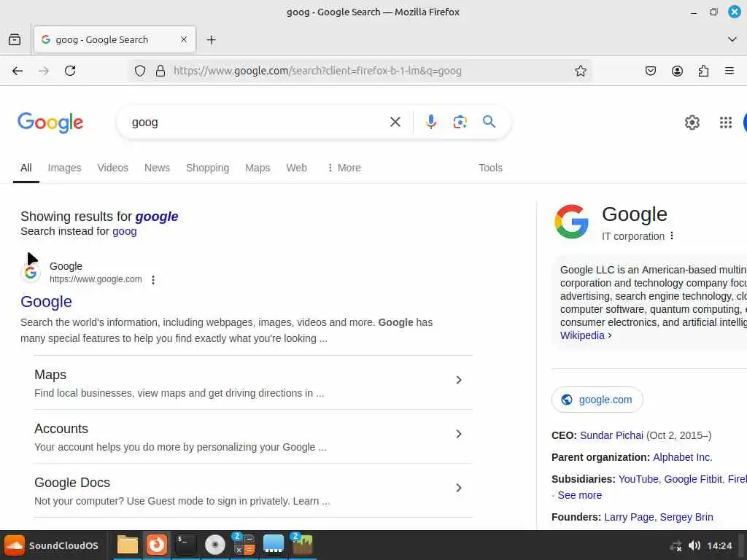Open the Google apps grid
Image resolution: width=747 pixels, height=560 pixels.
[x=726, y=122]
